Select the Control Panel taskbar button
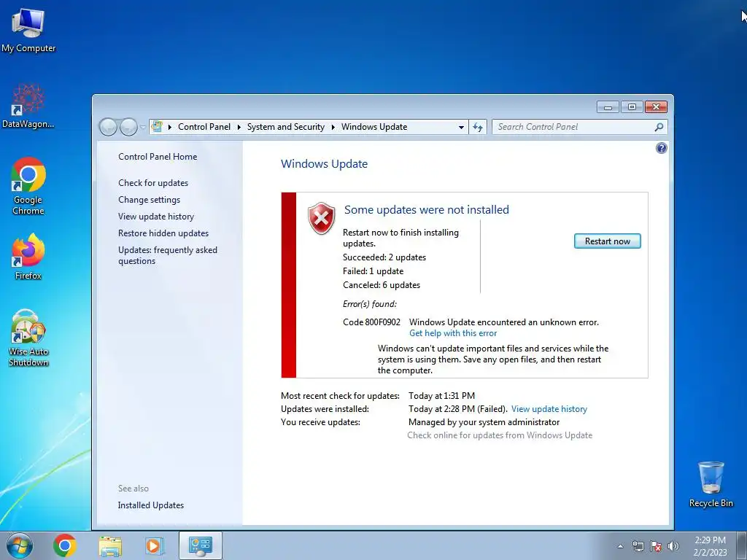This screenshot has width=747, height=560. point(200,545)
